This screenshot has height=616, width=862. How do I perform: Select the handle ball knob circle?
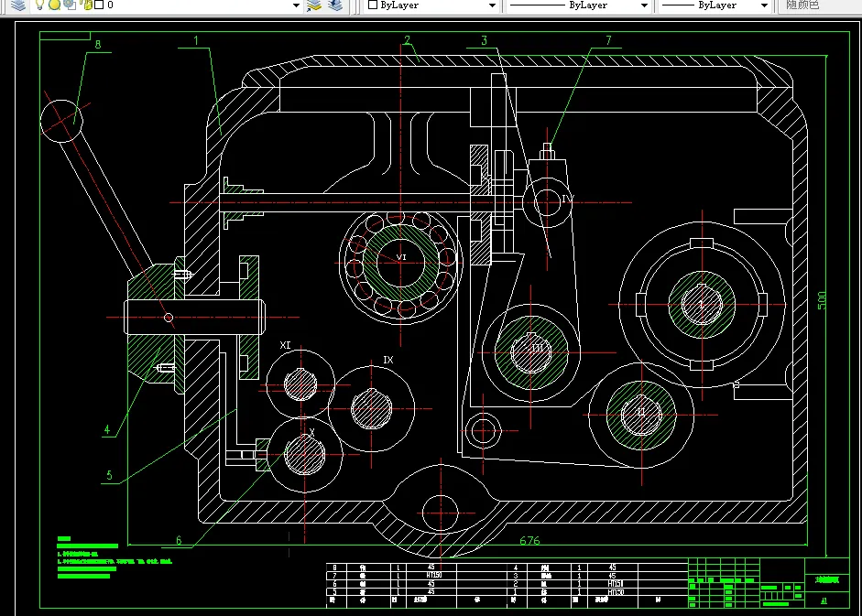(61, 121)
